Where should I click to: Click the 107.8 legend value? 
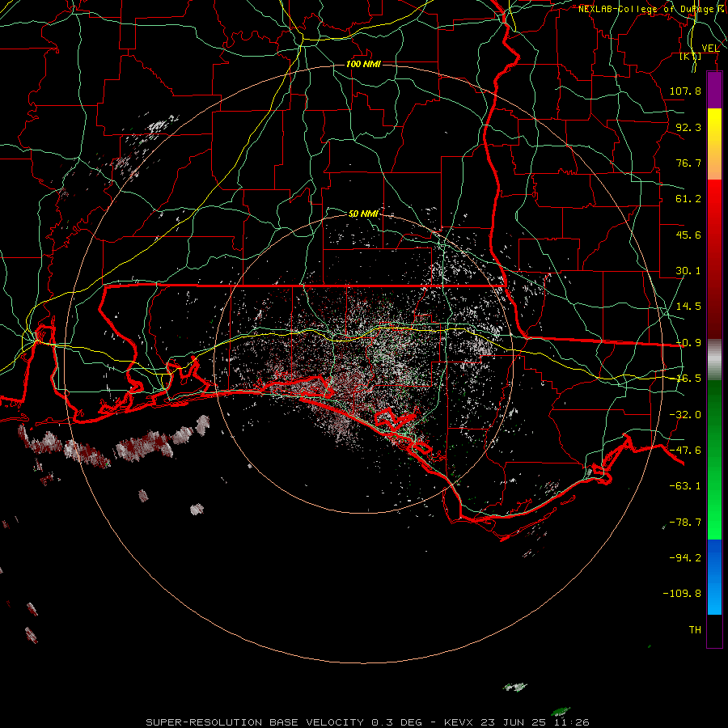(685, 91)
